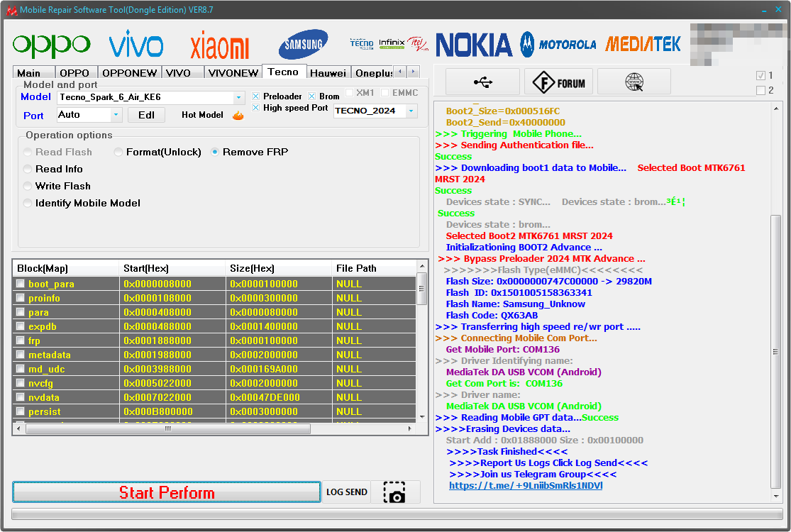Switch to the OPPONEW tab
This screenshot has height=532, width=791.
[130, 73]
